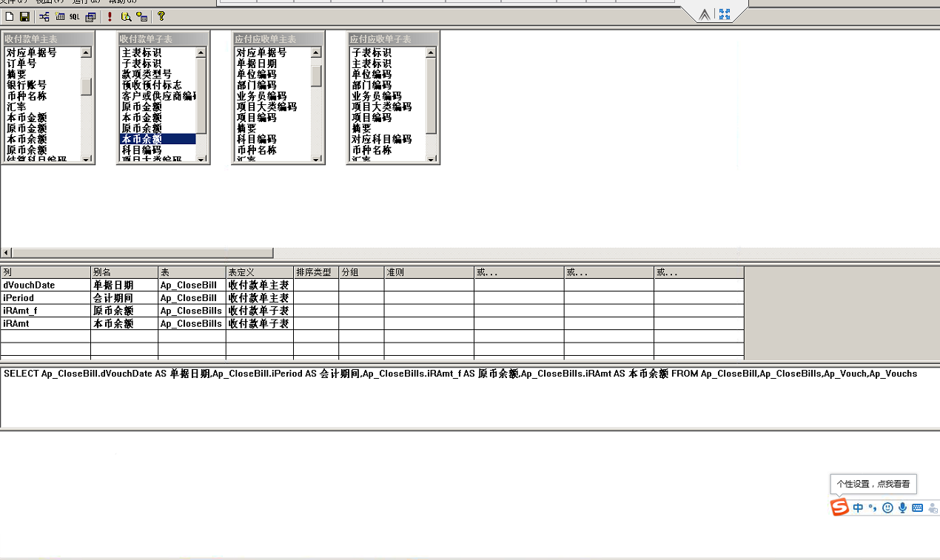Select 业务员编码 in the 应付应收单子表 list

point(377,96)
